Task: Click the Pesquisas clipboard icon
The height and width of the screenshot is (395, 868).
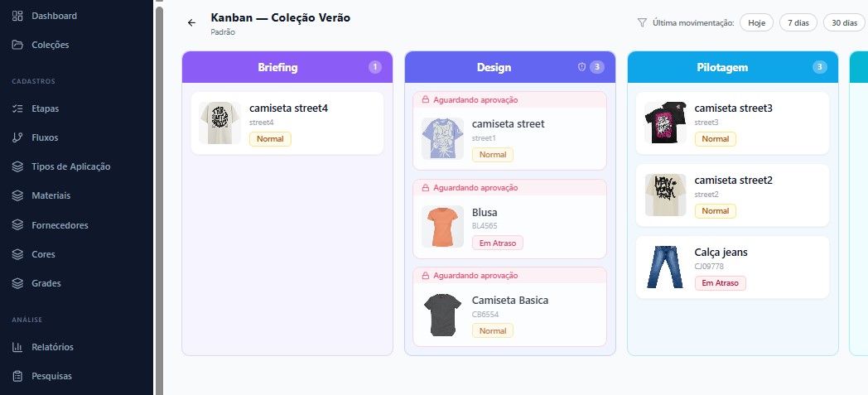Action: point(18,376)
